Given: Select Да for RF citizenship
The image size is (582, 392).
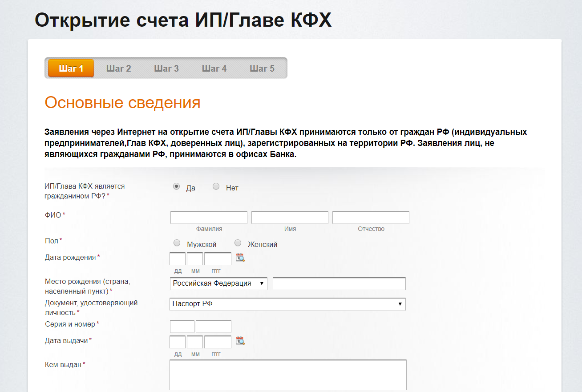Looking at the screenshot, I should (177, 186).
